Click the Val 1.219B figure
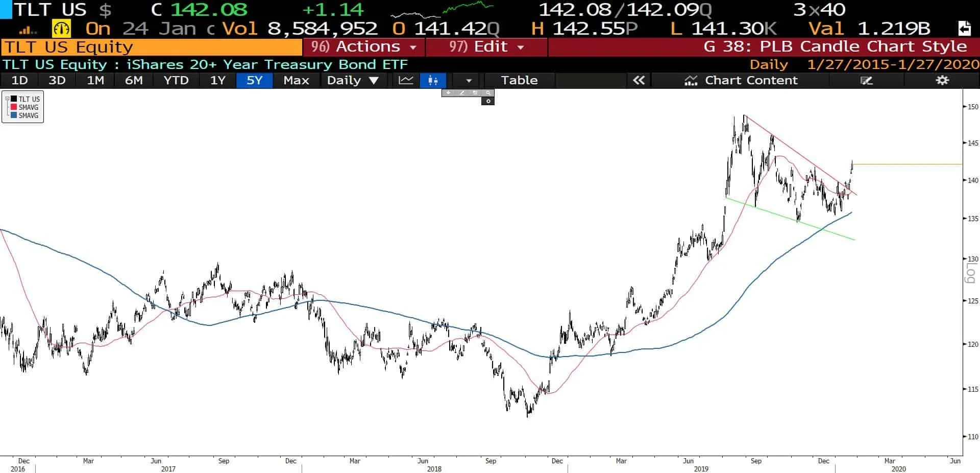Image resolution: width=980 pixels, height=473 pixels. coord(869,29)
